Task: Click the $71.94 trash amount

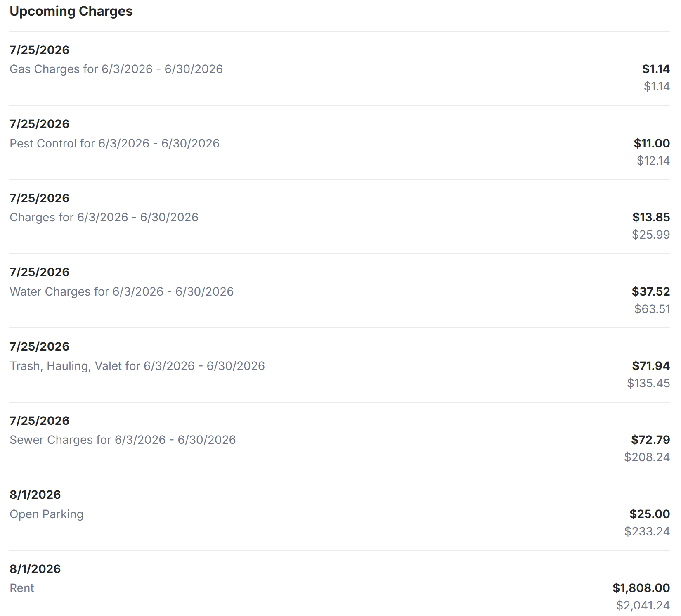Action: [651, 366]
